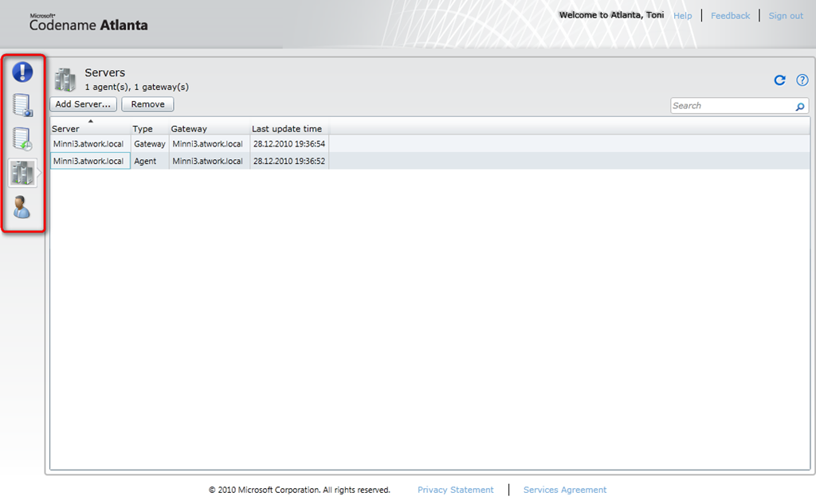
Task: Click Gateway column cell in Agent row
Action: click(210, 162)
